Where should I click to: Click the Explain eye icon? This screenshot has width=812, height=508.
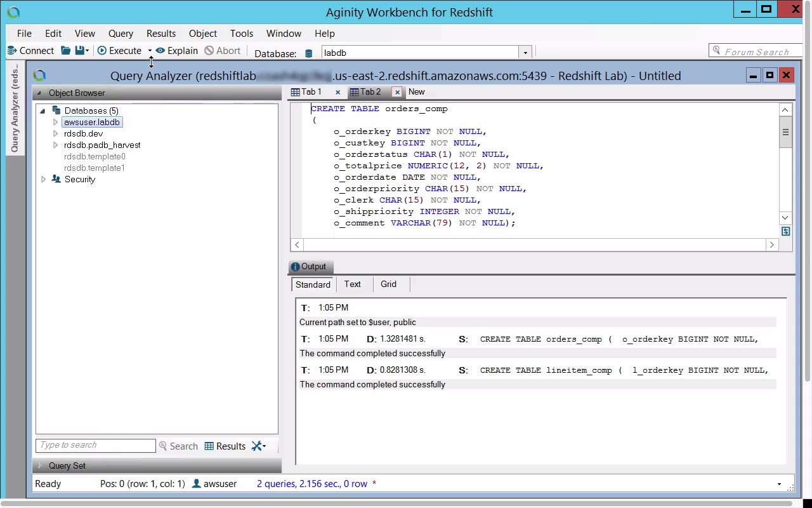click(x=160, y=51)
